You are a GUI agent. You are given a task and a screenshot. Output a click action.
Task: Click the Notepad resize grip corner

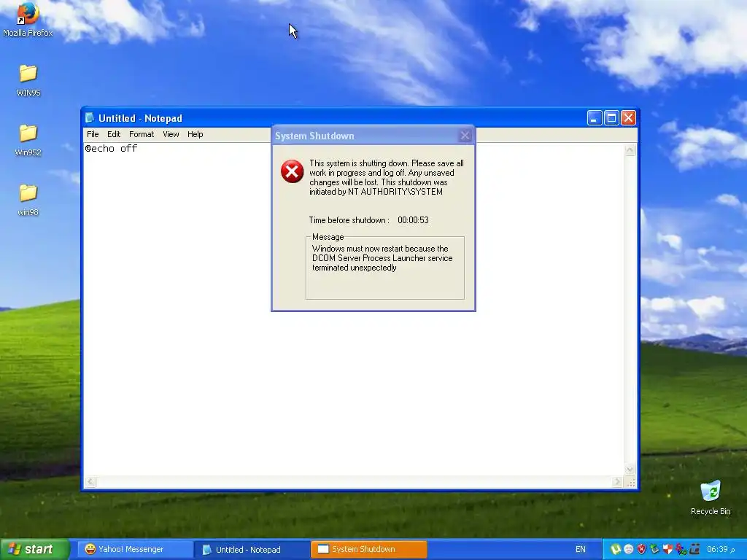pyautogui.click(x=631, y=483)
